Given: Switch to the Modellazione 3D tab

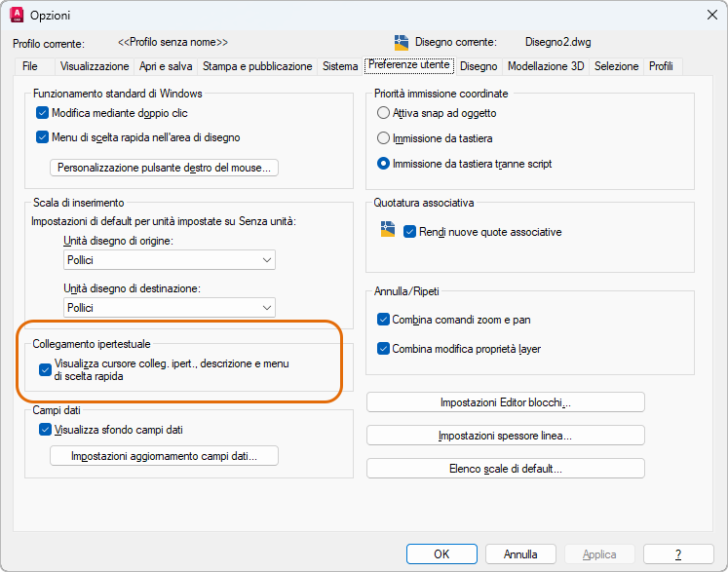Looking at the screenshot, I should (546, 66).
